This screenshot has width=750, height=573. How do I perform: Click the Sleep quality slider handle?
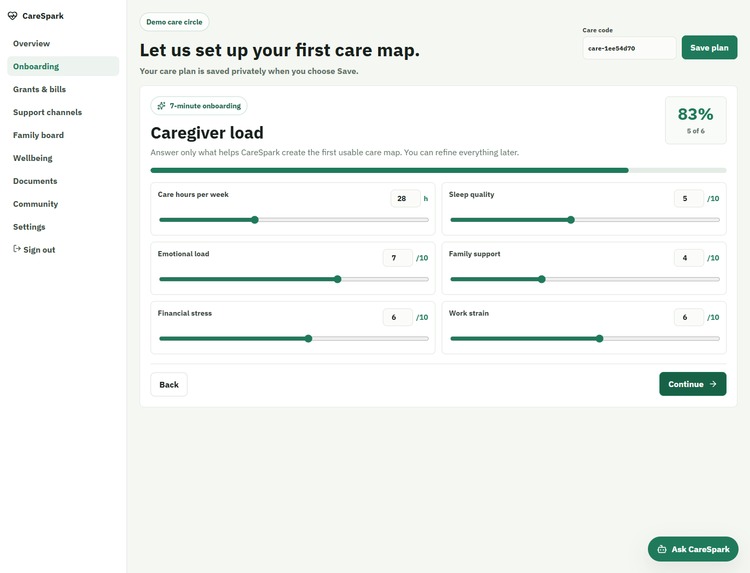(571, 220)
